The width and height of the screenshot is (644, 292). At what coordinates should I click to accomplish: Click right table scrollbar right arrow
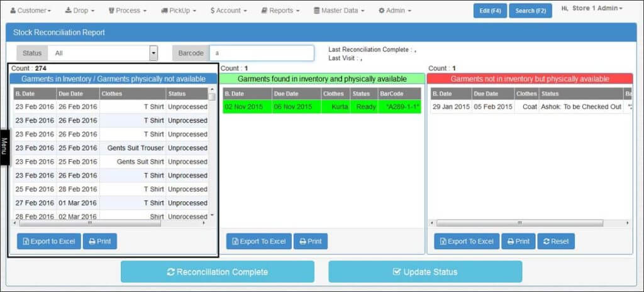[627, 223]
